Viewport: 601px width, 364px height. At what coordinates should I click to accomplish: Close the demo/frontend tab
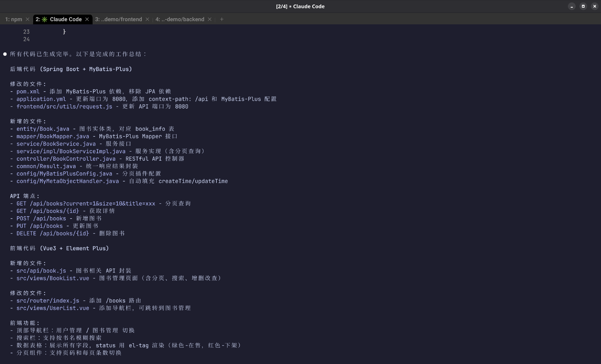(x=147, y=19)
